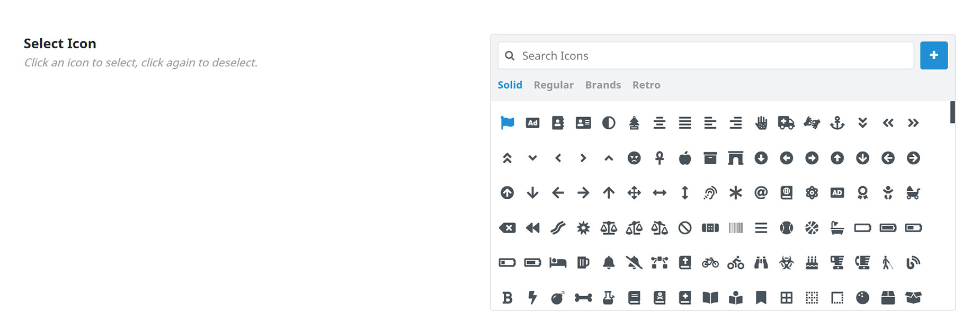Switch to the Retro icons tab
This screenshot has width=980, height=329.
[x=646, y=85]
